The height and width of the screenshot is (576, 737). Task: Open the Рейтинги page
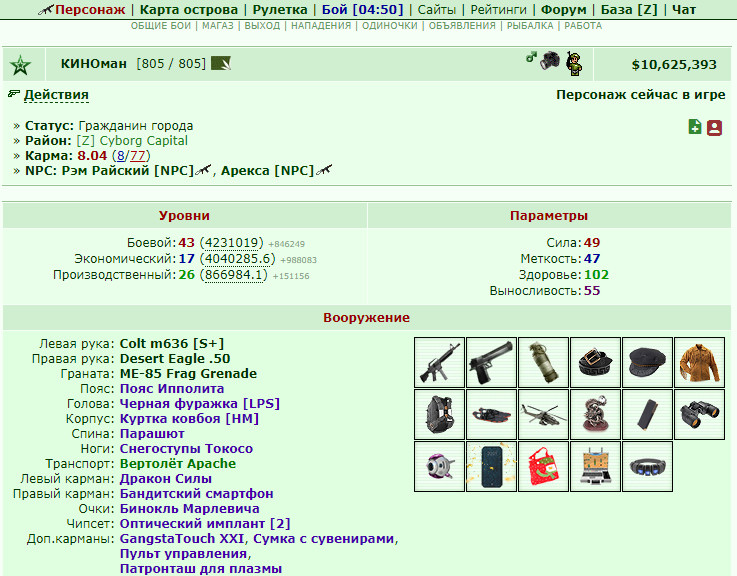(498, 9)
